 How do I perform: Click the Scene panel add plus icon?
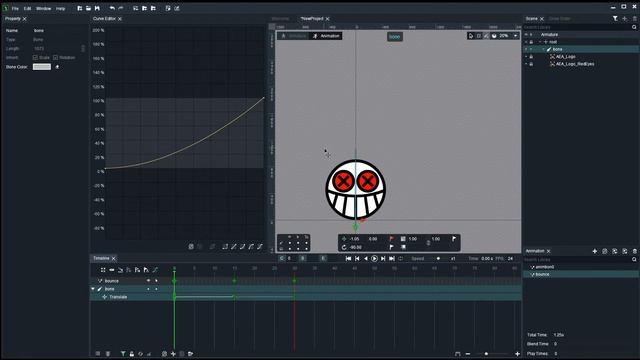point(624,18)
